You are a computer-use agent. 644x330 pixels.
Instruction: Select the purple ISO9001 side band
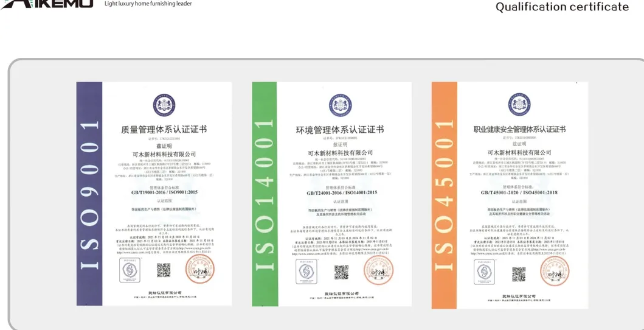tap(89, 193)
